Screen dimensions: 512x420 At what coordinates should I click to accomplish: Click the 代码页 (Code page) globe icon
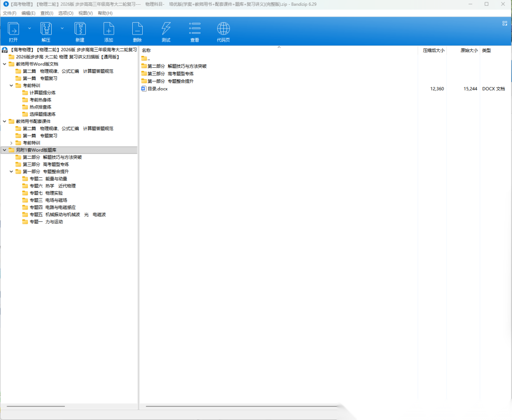223,29
